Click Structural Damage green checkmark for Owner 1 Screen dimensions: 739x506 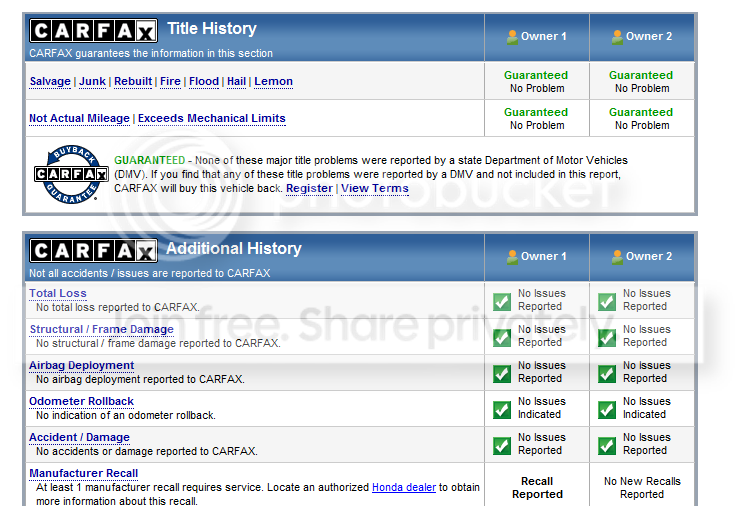pos(502,337)
